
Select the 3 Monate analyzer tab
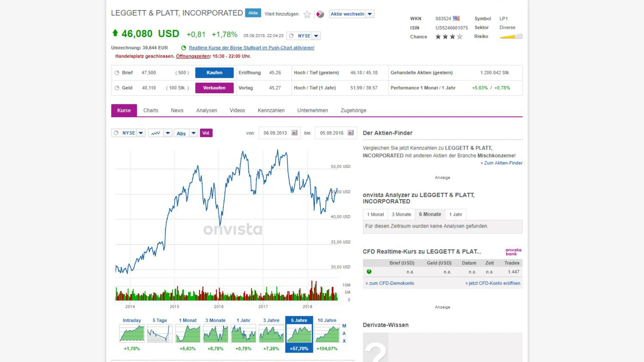pyautogui.click(x=401, y=215)
